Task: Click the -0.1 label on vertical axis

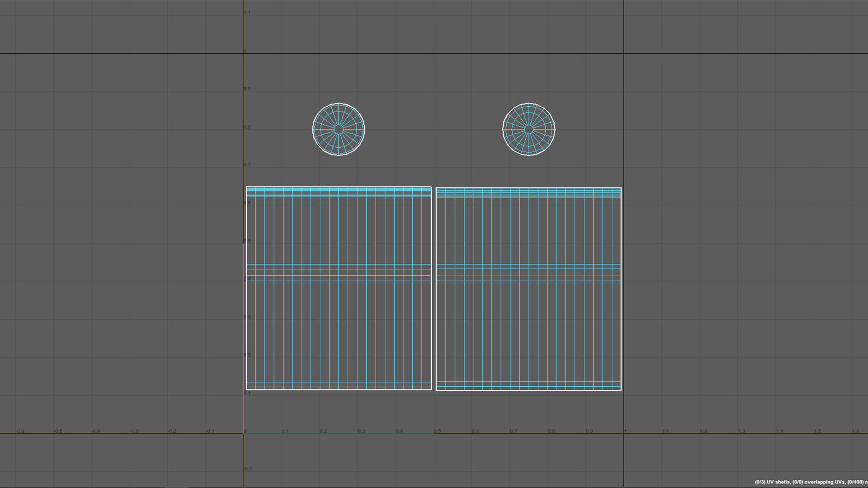Action: [248, 469]
